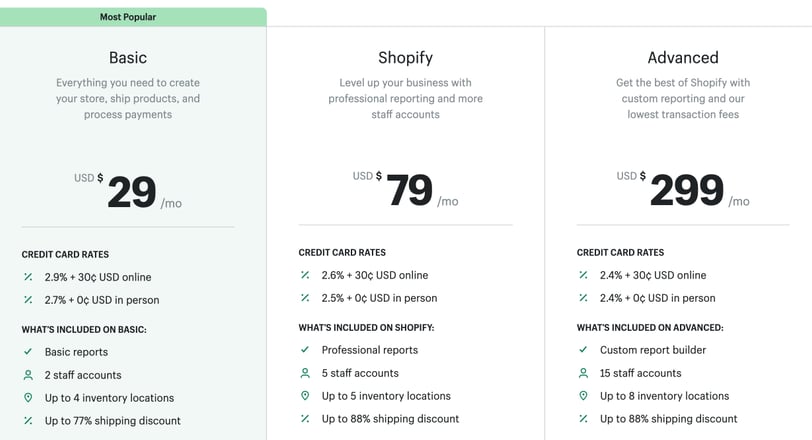This screenshot has width=812, height=440.
Task: Click the person icon next to 5 staff accounts
Action: point(305,373)
